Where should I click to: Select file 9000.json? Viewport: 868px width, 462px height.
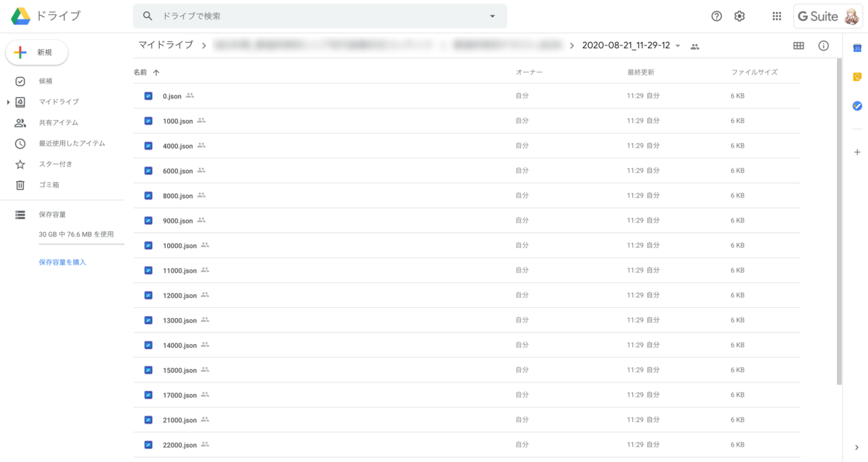click(x=467, y=221)
